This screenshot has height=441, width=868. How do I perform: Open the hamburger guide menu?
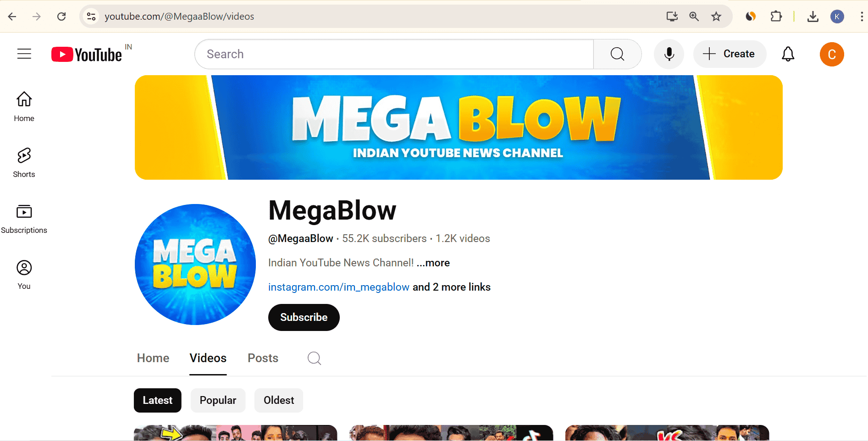[x=24, y=54]
